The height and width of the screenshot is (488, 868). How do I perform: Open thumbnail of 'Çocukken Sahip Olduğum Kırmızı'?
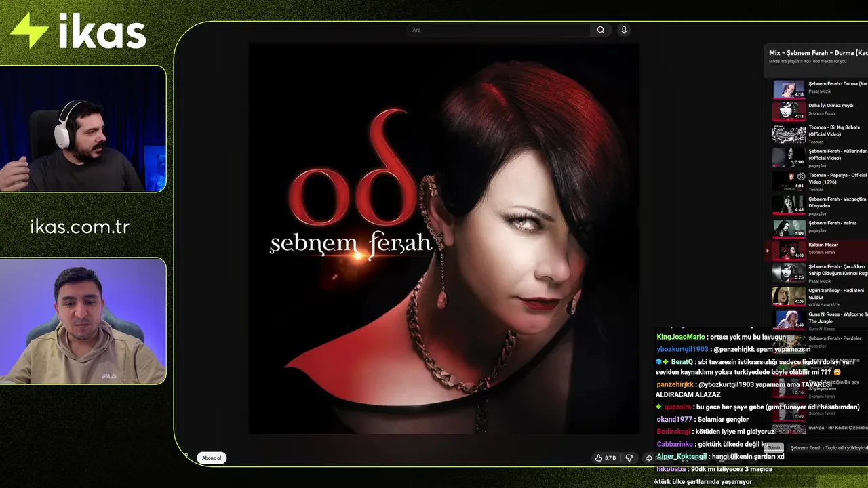789,272
